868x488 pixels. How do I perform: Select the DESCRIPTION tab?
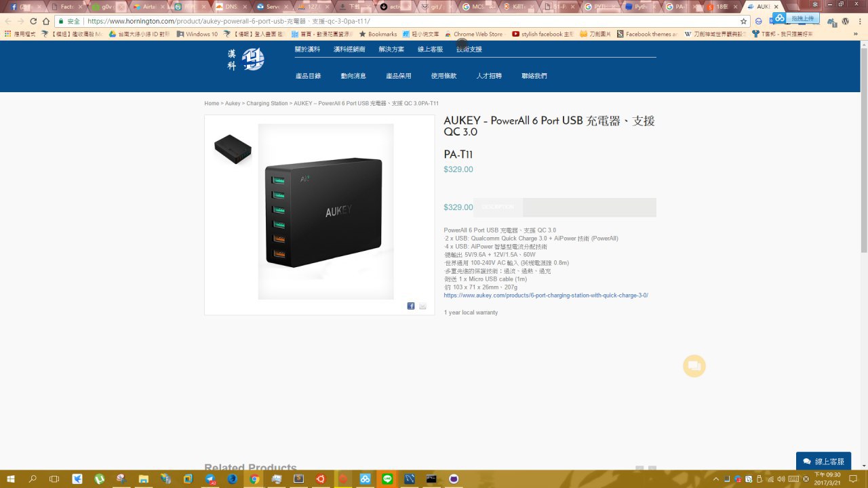(498, 207)
